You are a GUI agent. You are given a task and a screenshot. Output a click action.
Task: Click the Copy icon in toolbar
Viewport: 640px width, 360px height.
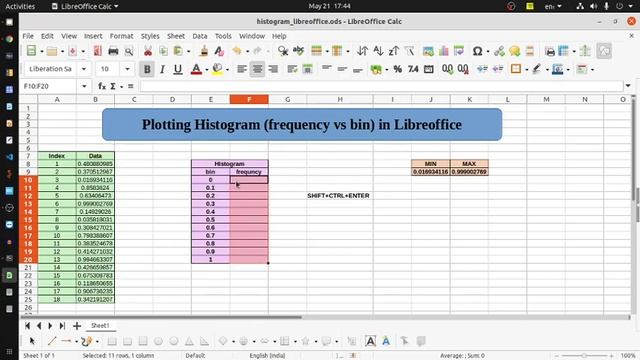click(163, 51)
